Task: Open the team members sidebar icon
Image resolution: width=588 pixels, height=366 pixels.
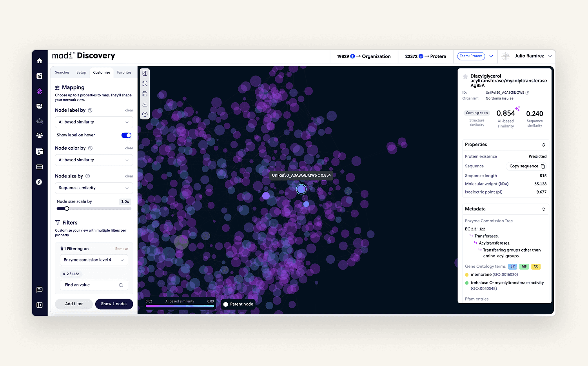Action: point(40,136)
